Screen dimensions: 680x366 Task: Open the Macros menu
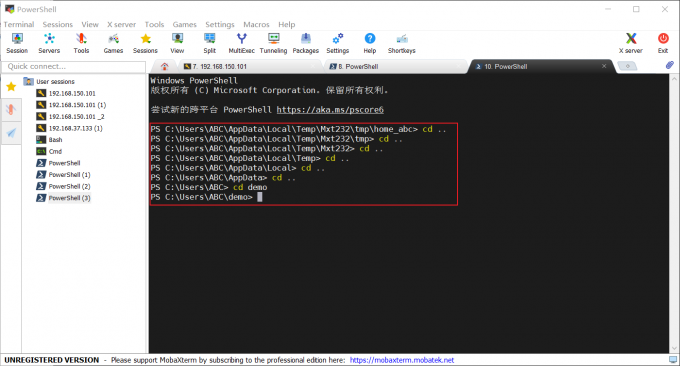(x=256, y=24)
